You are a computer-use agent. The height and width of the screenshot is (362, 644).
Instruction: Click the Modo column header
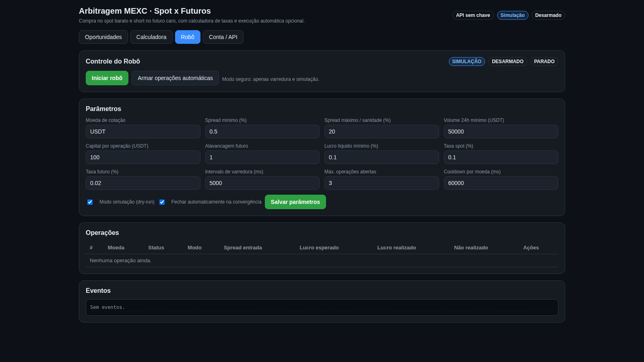point(194,248)
